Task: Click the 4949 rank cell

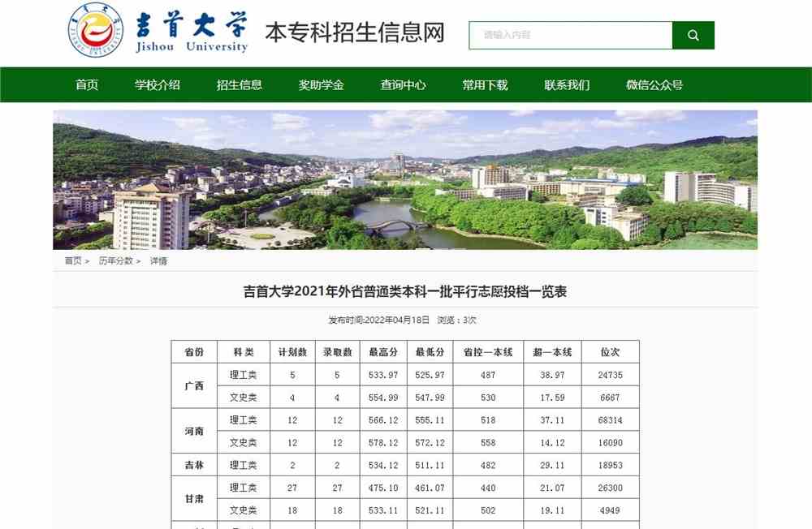Action: (x=610, y=510)
